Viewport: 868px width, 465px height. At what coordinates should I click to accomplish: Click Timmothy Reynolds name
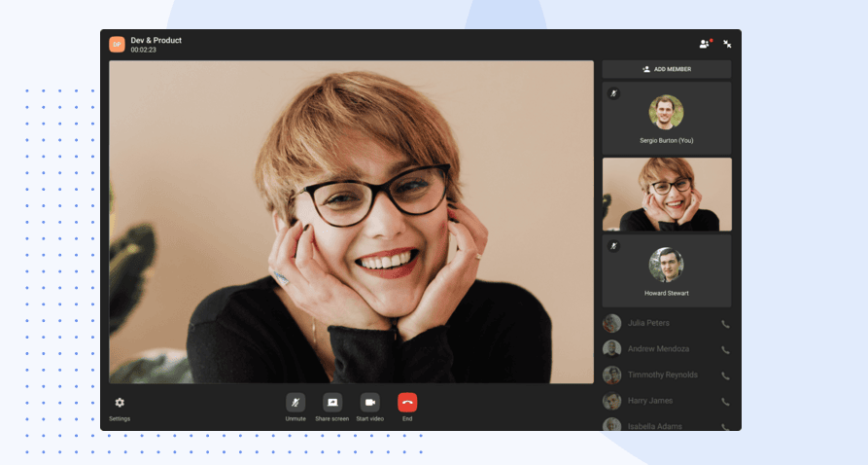click(x=663, y=375)
